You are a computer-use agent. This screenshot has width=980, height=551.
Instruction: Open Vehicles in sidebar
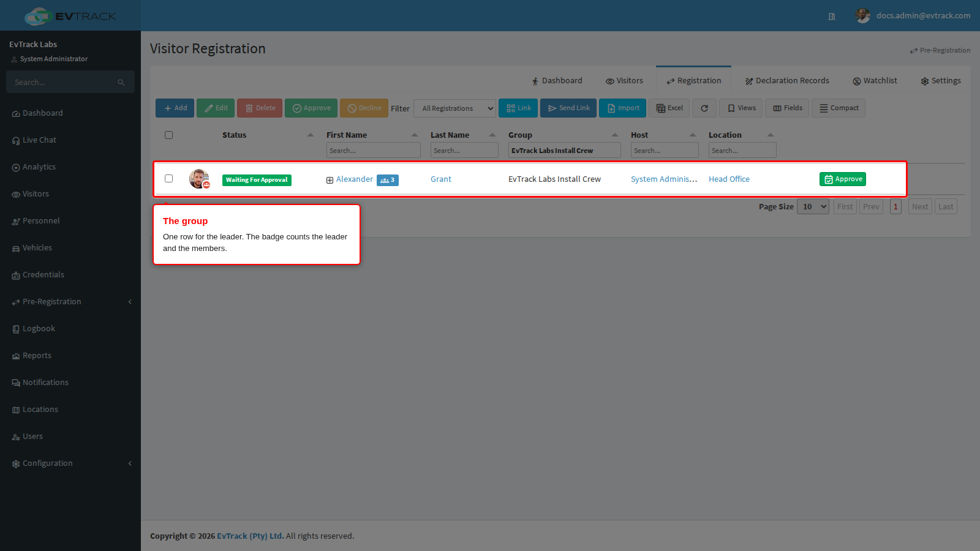(x=37, y=248)
